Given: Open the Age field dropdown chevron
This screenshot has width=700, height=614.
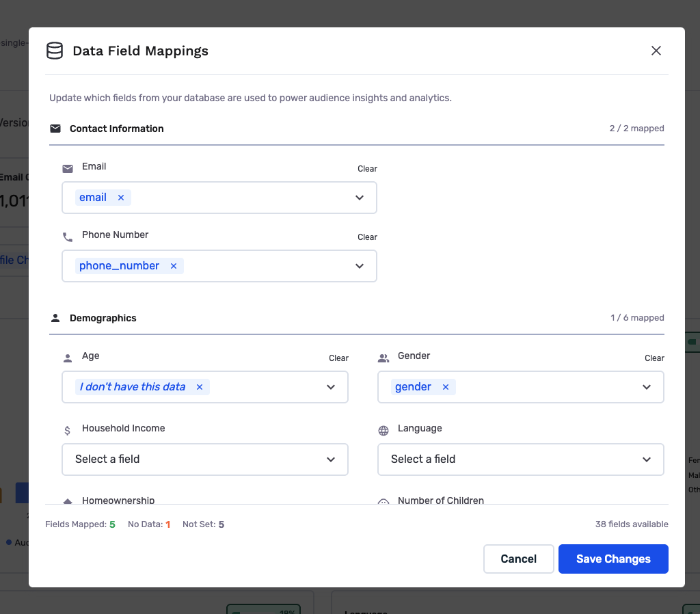Looking at the screenshot, I should point(331,387).
